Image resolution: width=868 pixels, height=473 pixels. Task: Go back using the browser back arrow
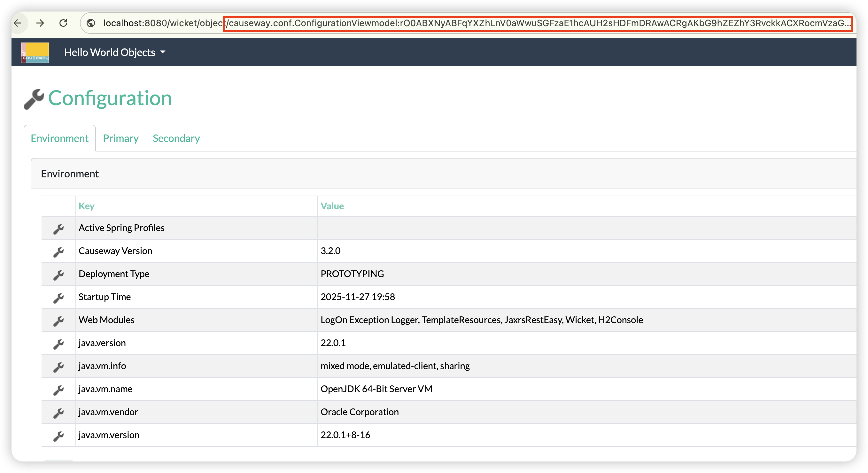coord(18,23)
